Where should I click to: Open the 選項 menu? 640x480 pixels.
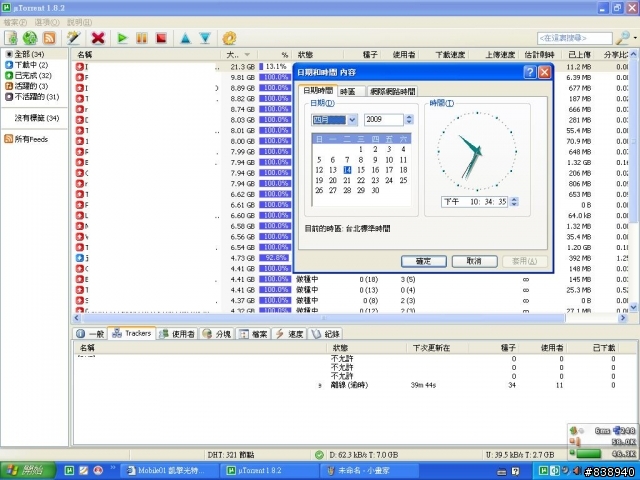47,22
